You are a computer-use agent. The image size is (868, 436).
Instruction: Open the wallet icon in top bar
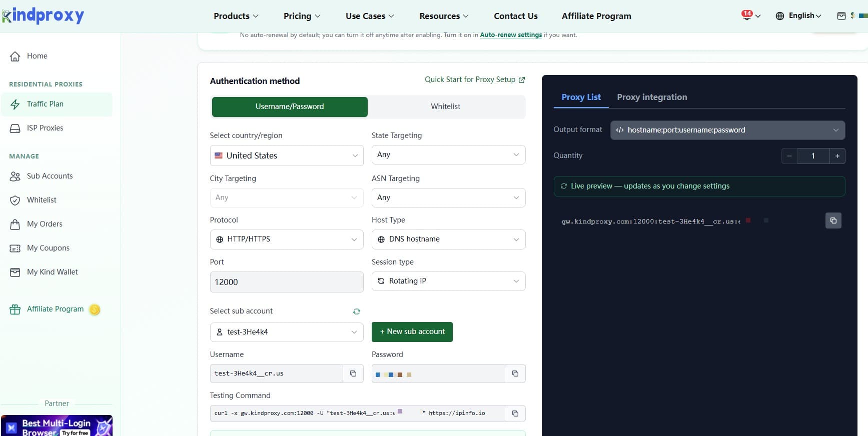(x=841, y=16)
